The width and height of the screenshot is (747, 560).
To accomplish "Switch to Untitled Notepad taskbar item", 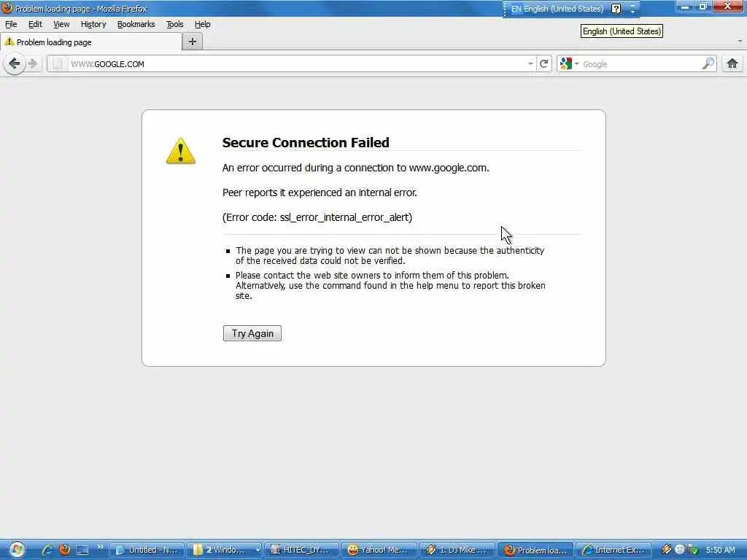I will [146, 550].
